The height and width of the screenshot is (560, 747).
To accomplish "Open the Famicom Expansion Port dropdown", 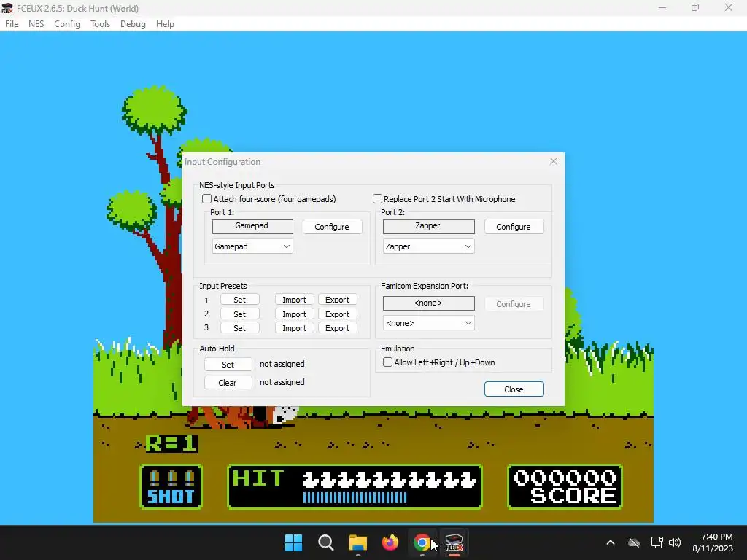I will [x=429, y=323].
